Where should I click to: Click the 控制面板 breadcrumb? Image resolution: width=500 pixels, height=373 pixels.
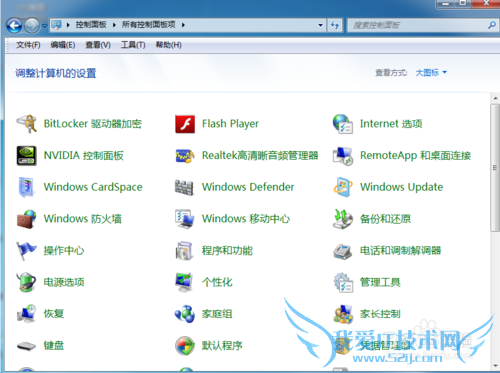point(91,25)
